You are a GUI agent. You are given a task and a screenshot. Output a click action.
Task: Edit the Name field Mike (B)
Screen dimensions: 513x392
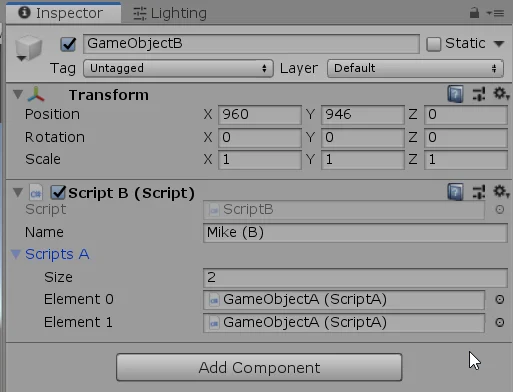point(355,233)
